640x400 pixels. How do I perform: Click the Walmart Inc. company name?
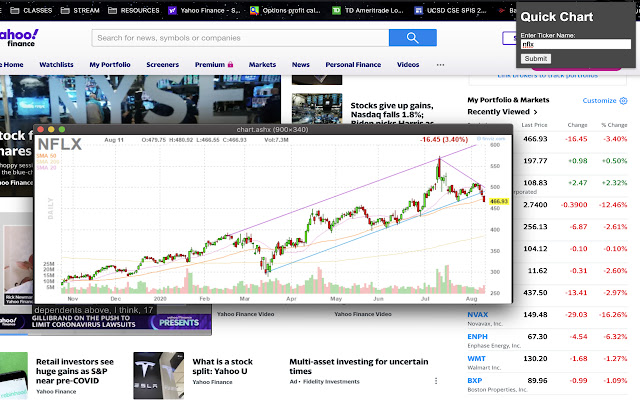[484, 368]
